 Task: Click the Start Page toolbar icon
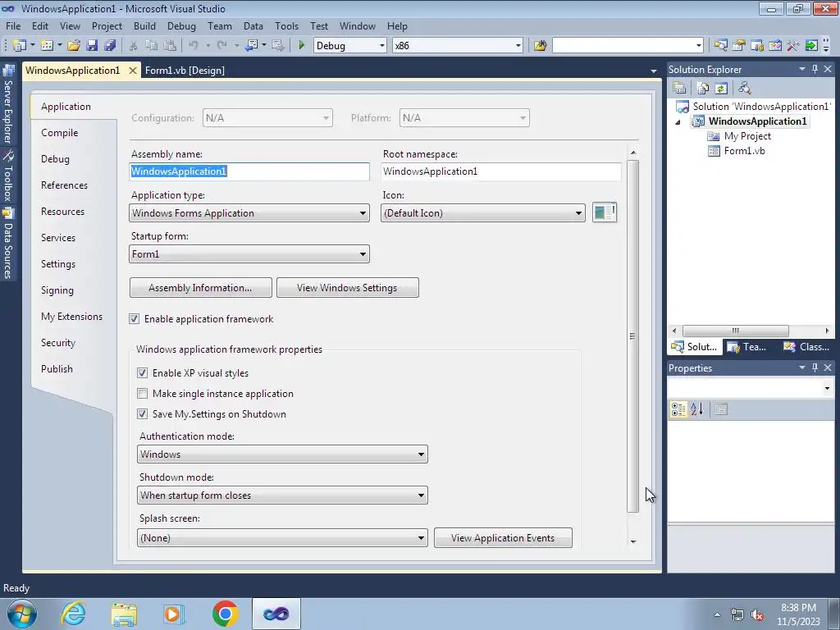pyautogui.click(x=775, y=46)
